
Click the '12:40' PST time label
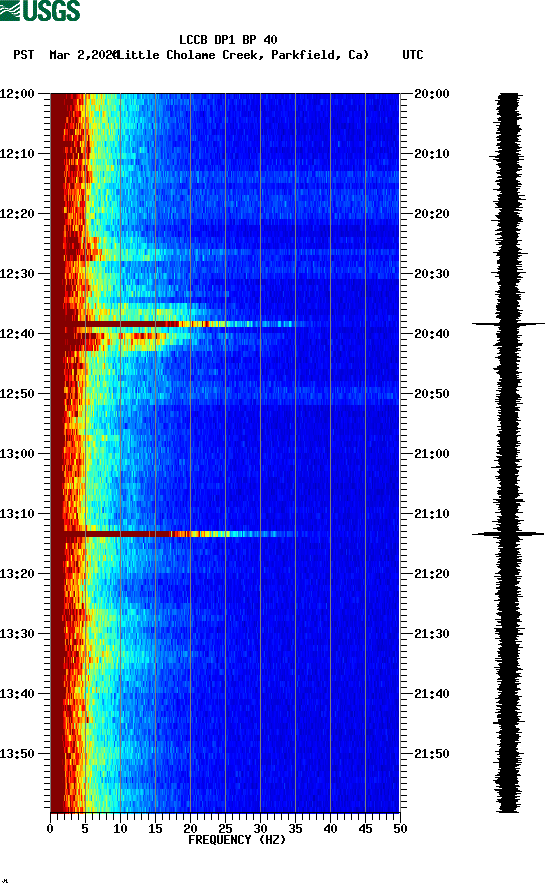[x=17, y=333]
